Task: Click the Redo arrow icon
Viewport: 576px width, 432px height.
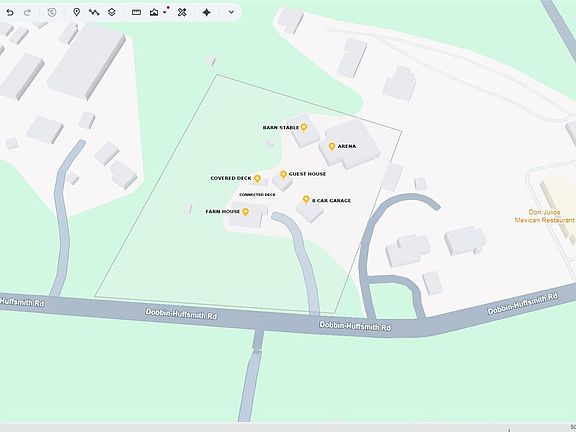Action: (27, 12)
